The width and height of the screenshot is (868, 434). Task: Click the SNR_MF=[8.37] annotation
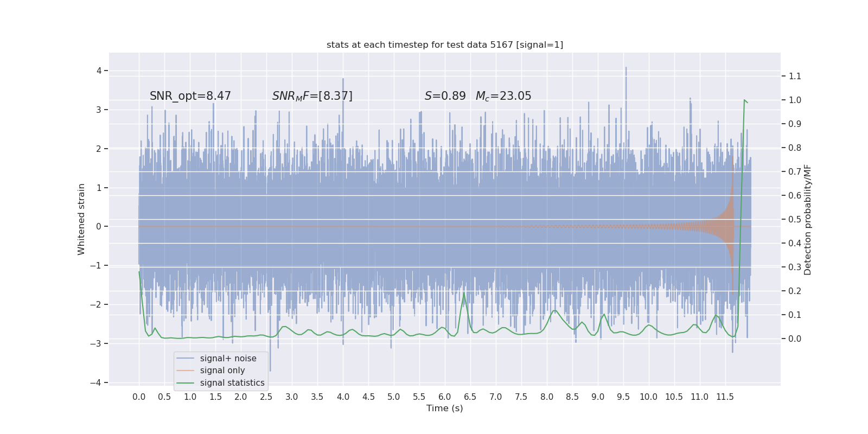coord(312,96)
